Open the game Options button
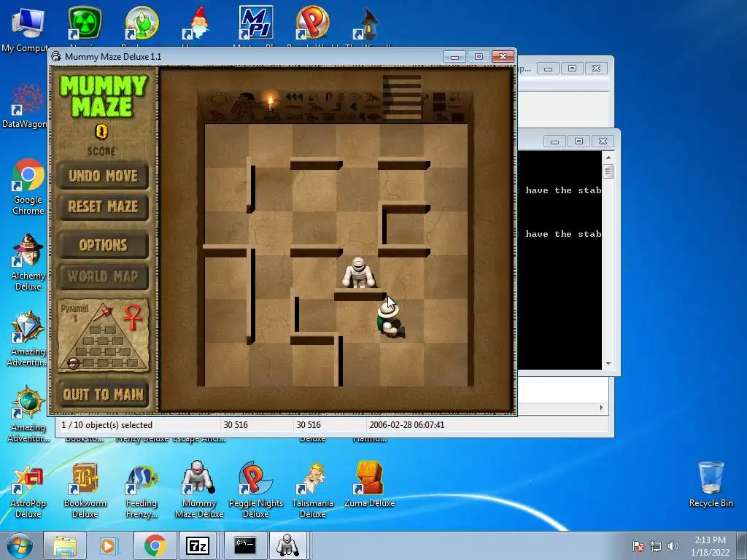This screenshot has height=560, width=747. click(104, 245)
